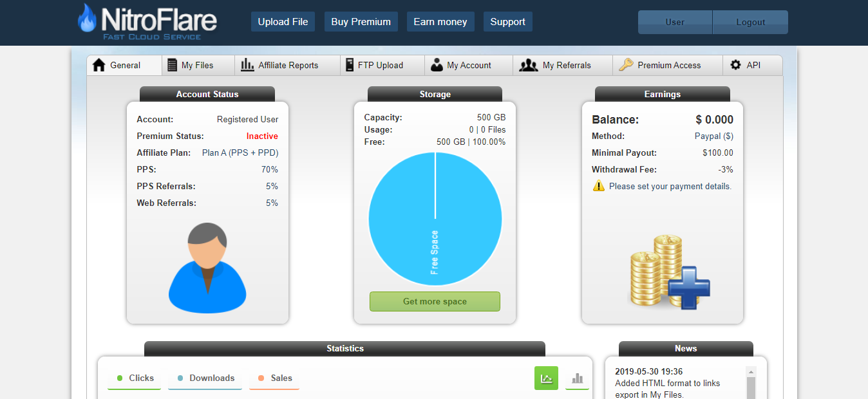Switch to the Affiliate Reports tab
The height and width of the screenshot is (399, 868).
pyautogui.click(x=287, y=65)
